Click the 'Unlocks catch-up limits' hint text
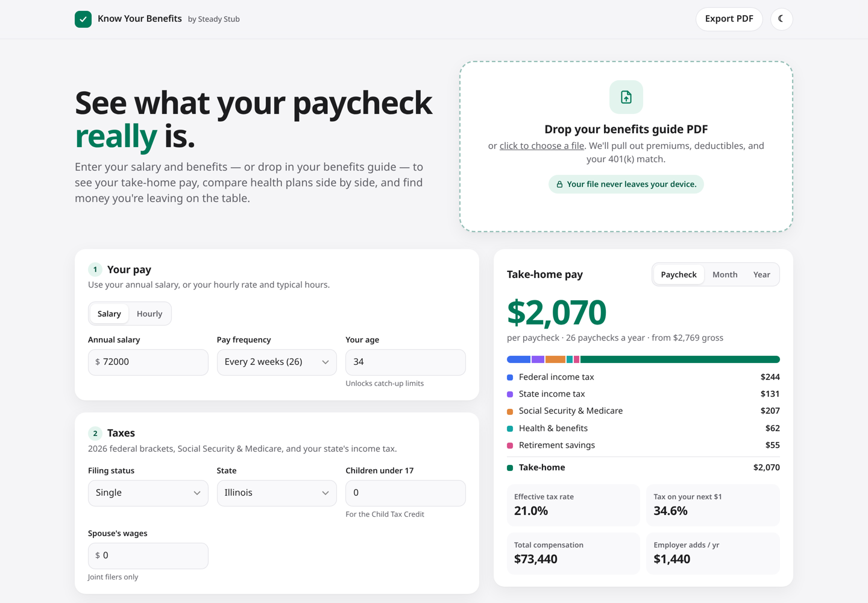This screenshot has width=868, height=603. [385, 384]
